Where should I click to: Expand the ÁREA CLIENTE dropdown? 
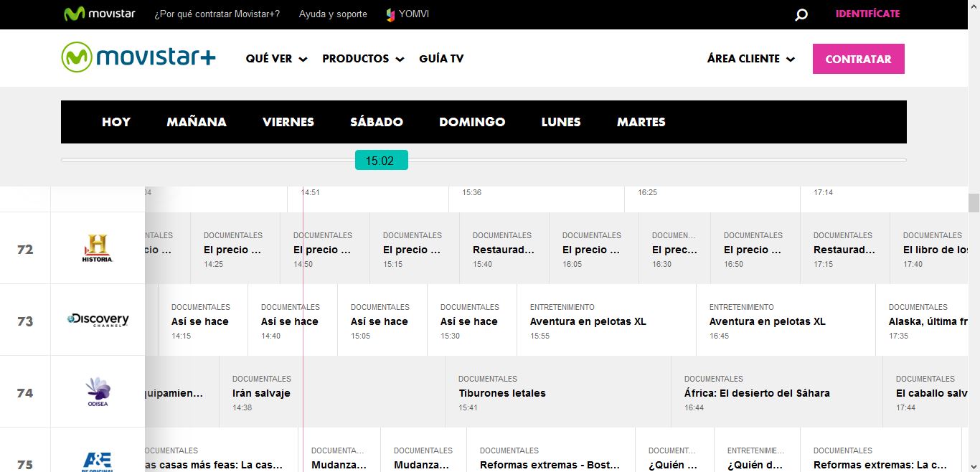(x=750, y=59)
